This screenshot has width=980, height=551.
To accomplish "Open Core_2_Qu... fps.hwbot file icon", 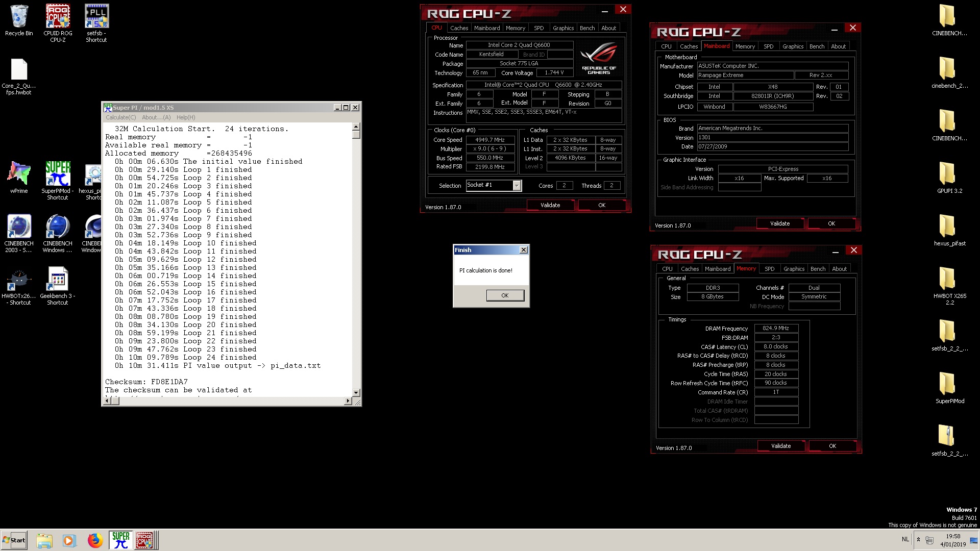I will pyautogui.click(x=19, y=77).
